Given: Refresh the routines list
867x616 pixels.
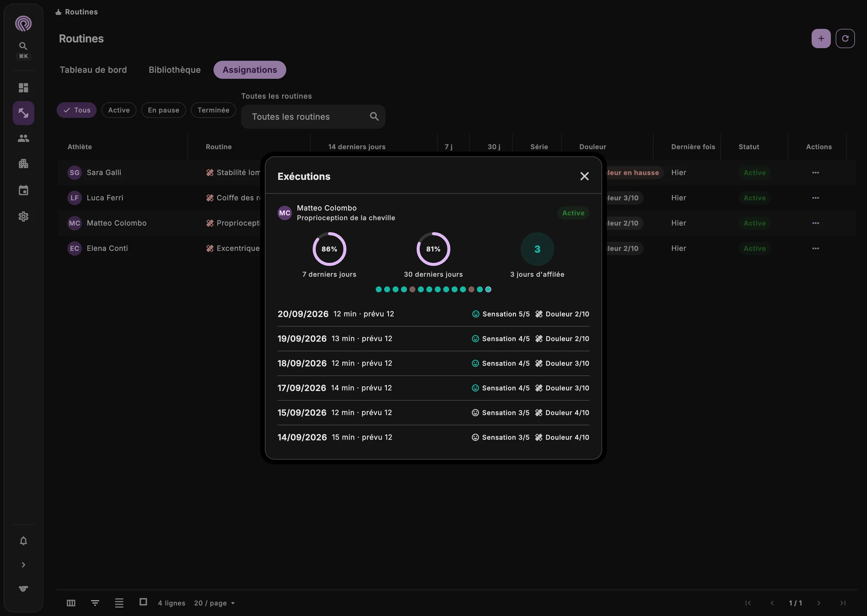Looking at the screenshot, I should point(845,39).
